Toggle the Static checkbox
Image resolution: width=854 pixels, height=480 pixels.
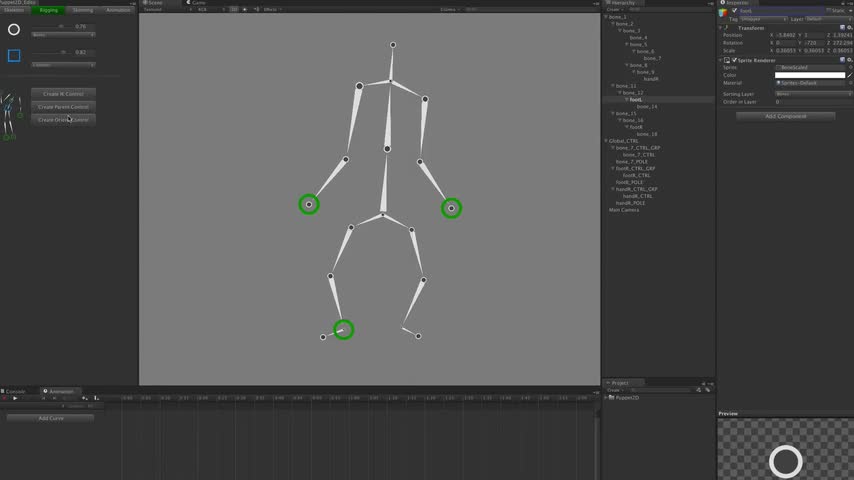click(x=828, y=11)
